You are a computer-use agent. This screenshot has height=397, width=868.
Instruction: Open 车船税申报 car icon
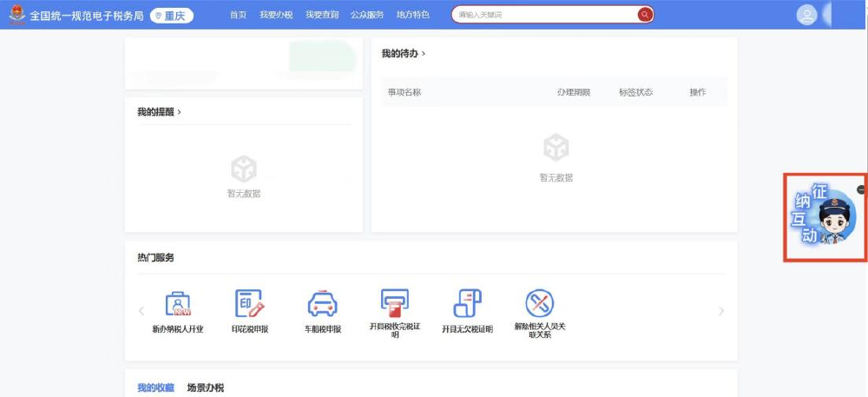coord(322,305)
